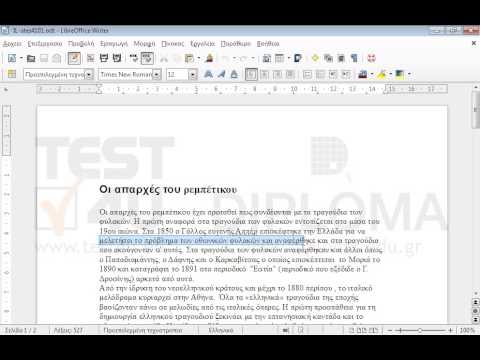Toggle the Edit document mode icon
This screenshot has width=480, height=360.
coord(74,59)
